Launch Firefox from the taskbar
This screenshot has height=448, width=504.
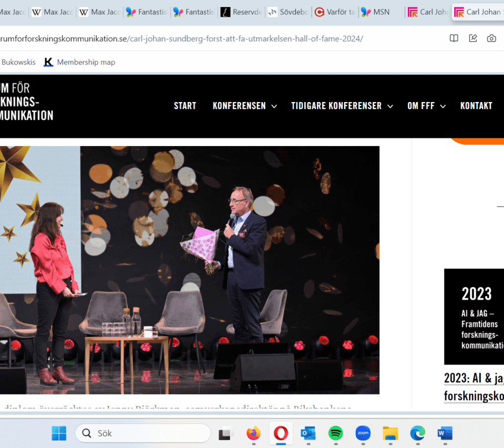click(253, 433)
